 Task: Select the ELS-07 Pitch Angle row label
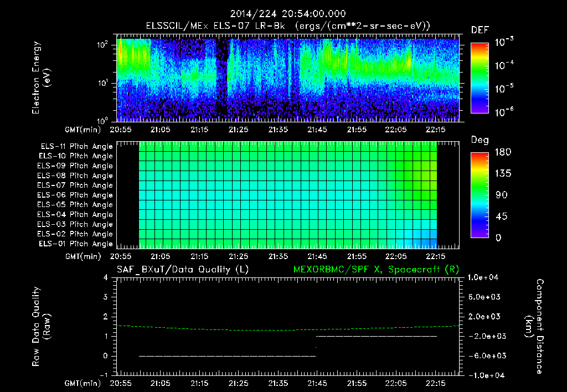(x=75, y=185)
